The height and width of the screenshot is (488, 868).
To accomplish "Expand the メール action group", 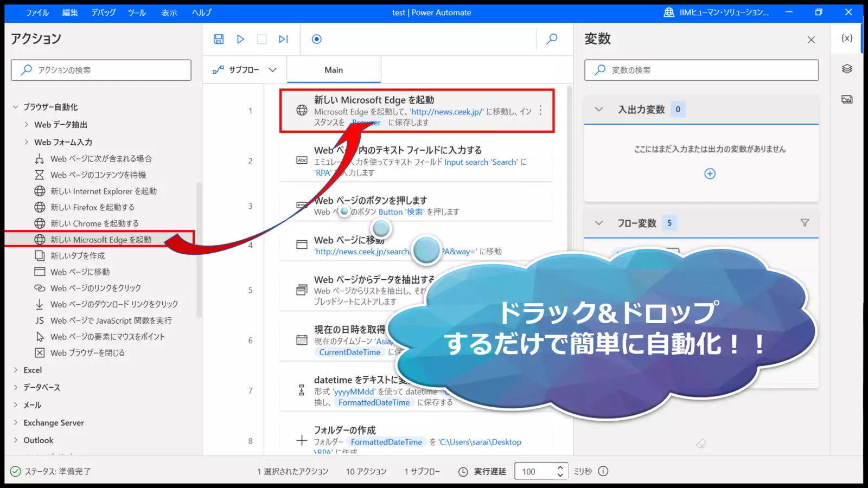I will click(16, 404).
